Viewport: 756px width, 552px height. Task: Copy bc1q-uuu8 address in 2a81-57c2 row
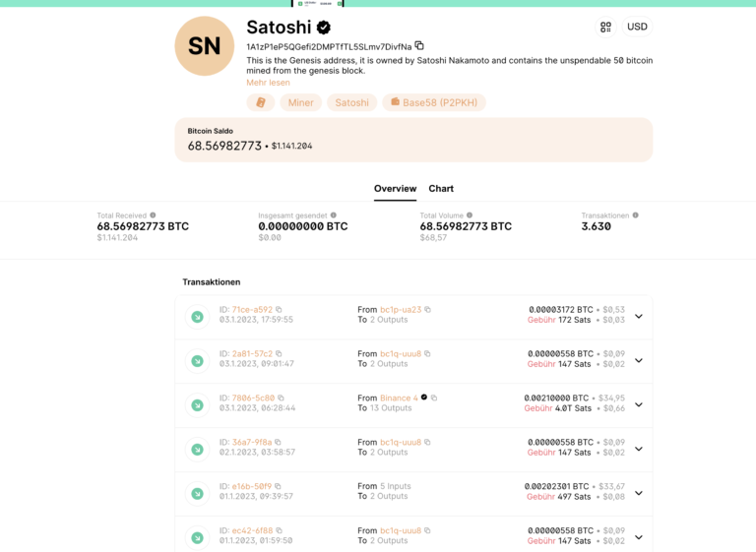427,354
